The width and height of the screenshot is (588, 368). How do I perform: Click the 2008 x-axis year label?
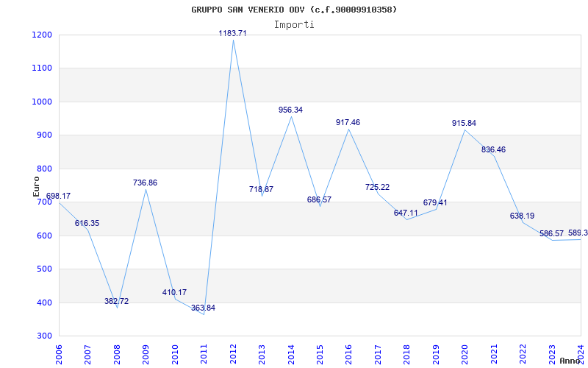[x=117, y=354]
